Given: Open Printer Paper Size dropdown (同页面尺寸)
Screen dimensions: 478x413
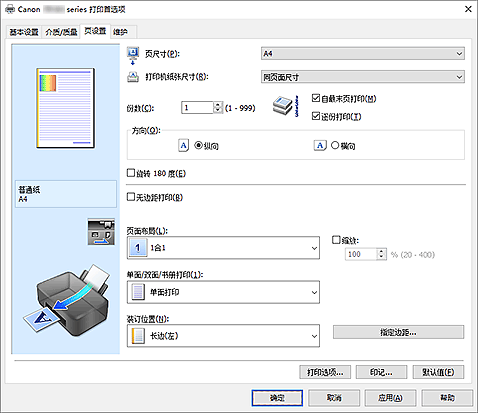Looking at the screenshot, I should 363,77.
